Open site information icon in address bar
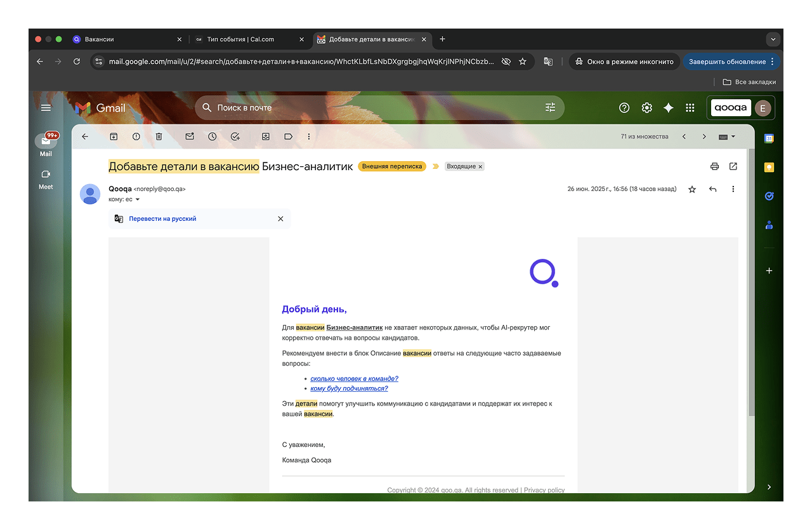The height and width of the screenshot is (530, 812). coord(98,62)
